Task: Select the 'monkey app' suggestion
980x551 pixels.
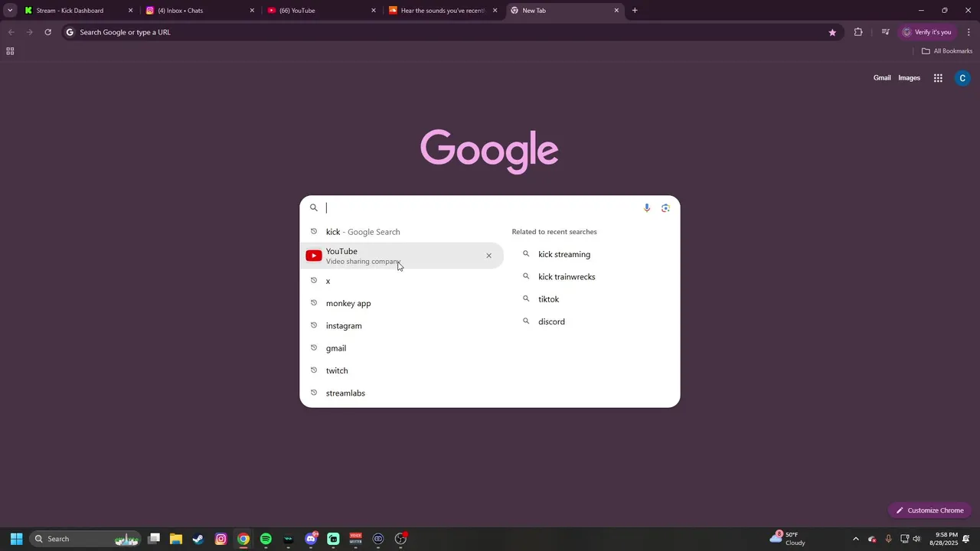Action: click(402, 303)
